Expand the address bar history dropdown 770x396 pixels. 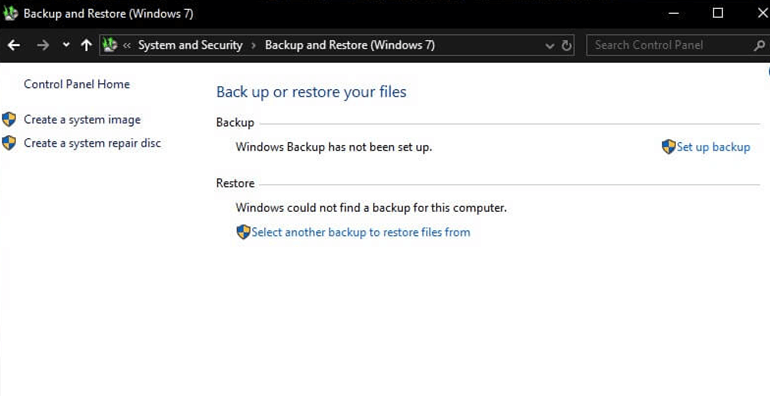[x=550, y=46]
